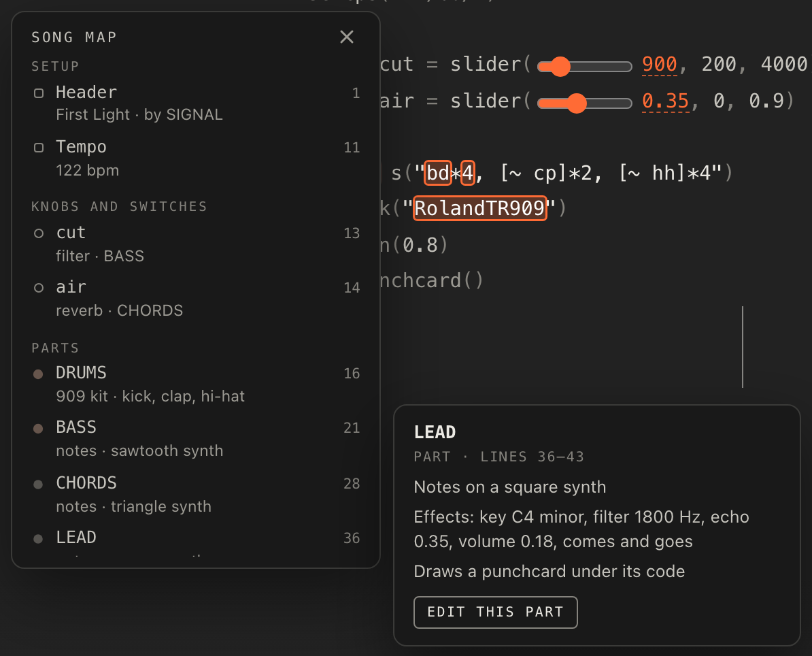Click line number 1 beside Header
The height and width of the screenshot is (656, 812).
(356, 93)
